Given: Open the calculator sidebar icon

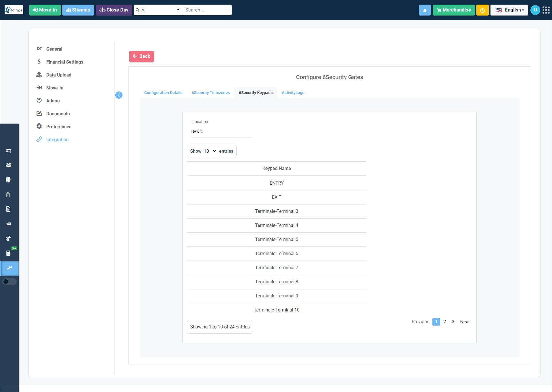Looking at the screenshot, I should 8,253.
